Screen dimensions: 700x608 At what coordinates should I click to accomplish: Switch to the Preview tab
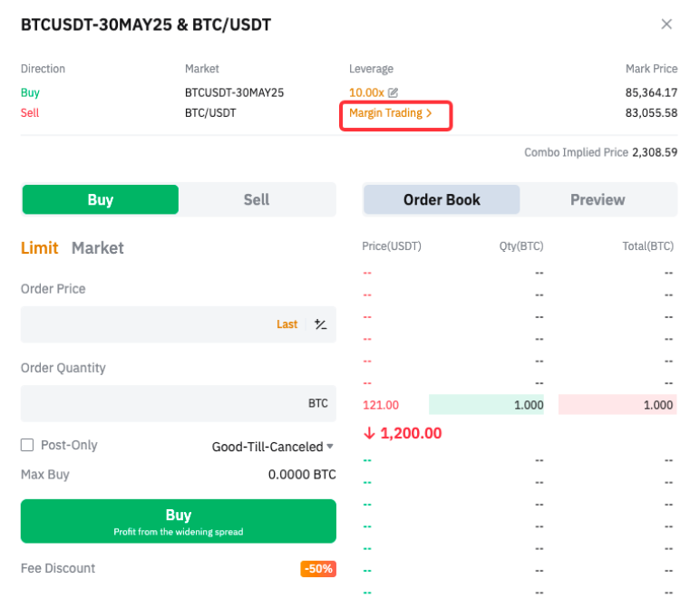coord(598,199)
